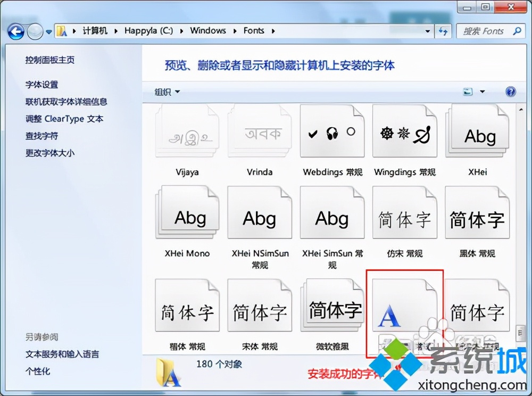
Task: Select the XHei Mono font
Action: (x=187, y=212)
